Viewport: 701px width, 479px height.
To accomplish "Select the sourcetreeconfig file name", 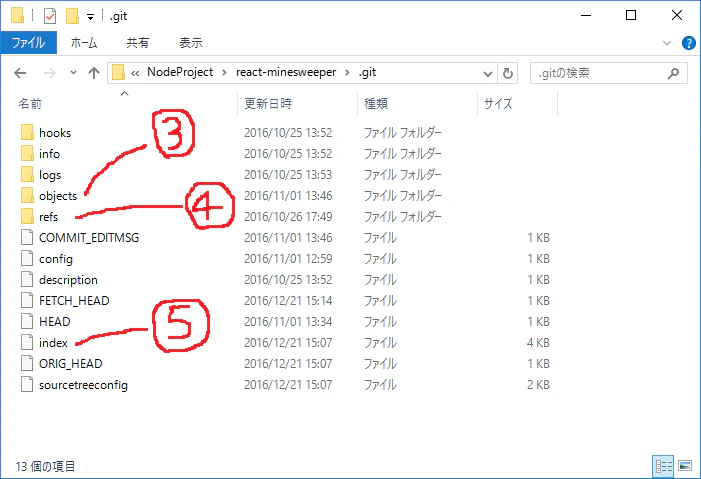I will (x=83, y=385).
